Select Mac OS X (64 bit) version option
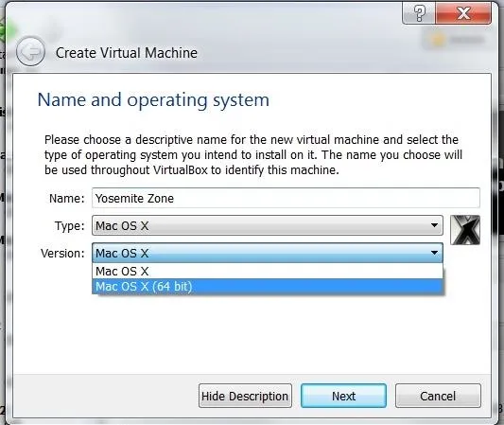 click(268, 287)
